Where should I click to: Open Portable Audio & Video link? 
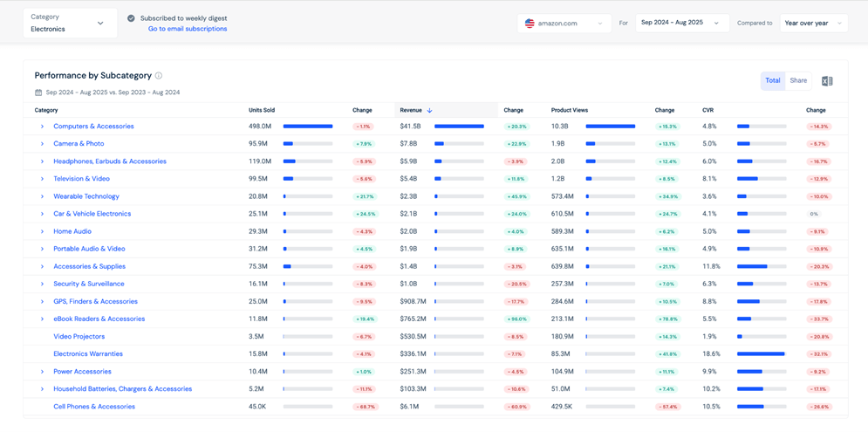tap(89, 250)
